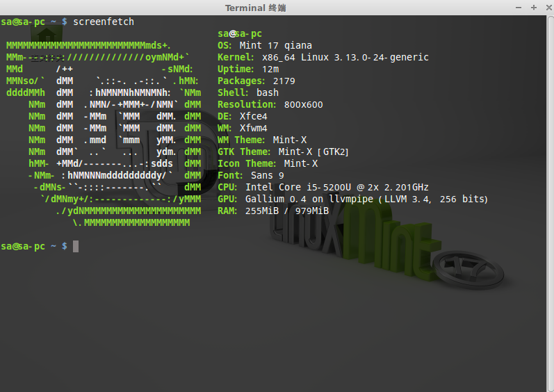The height and width of the screenshot is (392, 554).
Task: Click the GPU 'Gallium 0.4 on llvmpipe' line
Action: coord(352,199)
